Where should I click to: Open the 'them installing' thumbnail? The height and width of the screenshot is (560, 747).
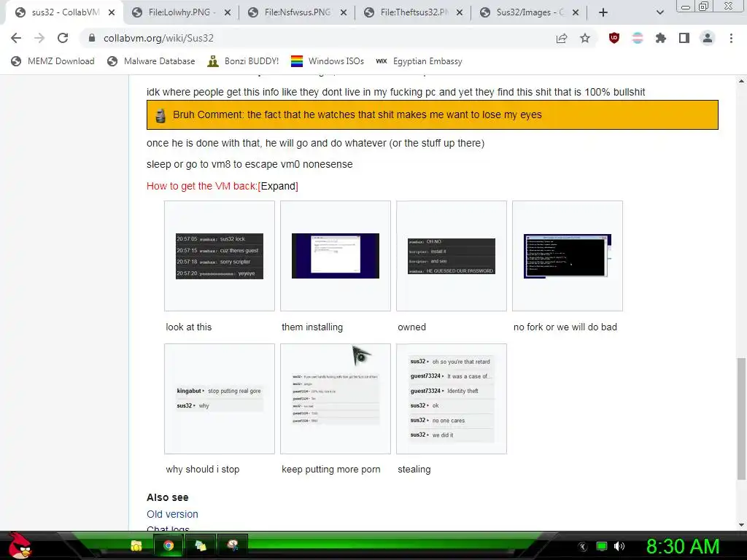[x=336, y=256]
